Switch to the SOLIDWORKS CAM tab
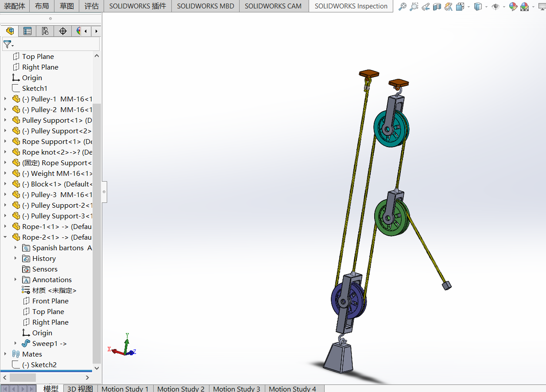546x392 pixels. coord(273,6)
